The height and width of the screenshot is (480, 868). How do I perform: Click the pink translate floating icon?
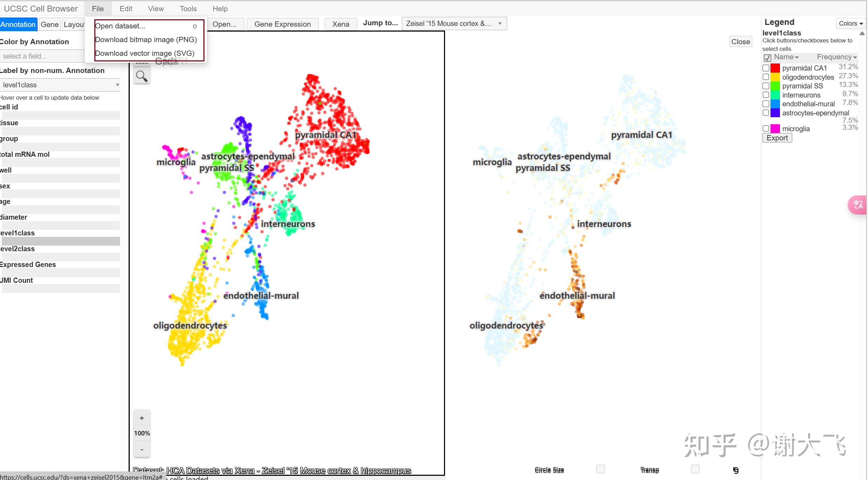coord(858,205)
